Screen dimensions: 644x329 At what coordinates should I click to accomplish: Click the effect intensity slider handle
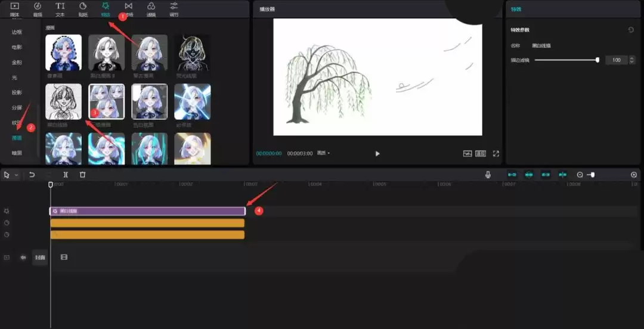(597, 60)
